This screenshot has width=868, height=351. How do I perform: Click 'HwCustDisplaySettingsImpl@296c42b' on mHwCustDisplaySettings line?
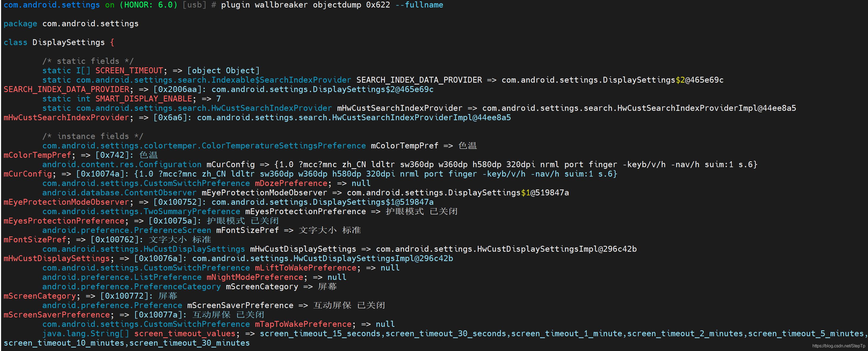click(x=557, y=249)
